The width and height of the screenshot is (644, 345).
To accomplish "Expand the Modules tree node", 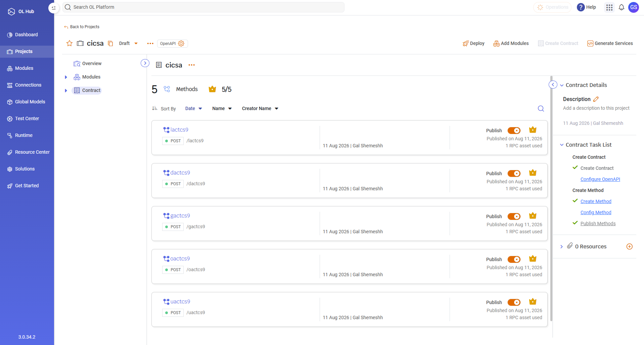I will 66,77.
